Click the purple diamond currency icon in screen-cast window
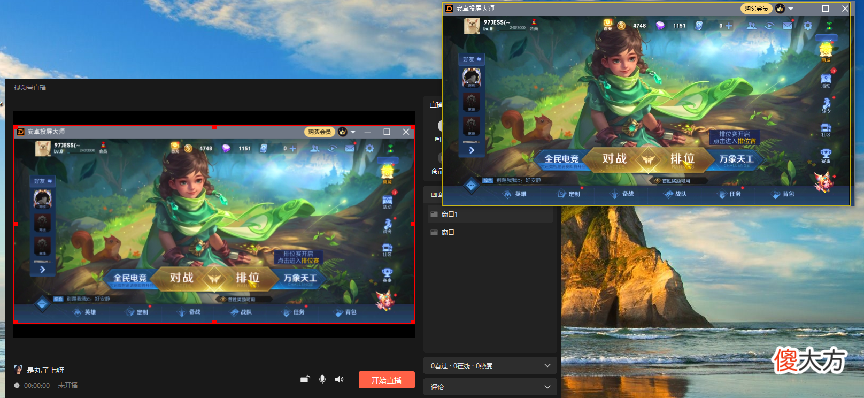 (x=660, y=25)
